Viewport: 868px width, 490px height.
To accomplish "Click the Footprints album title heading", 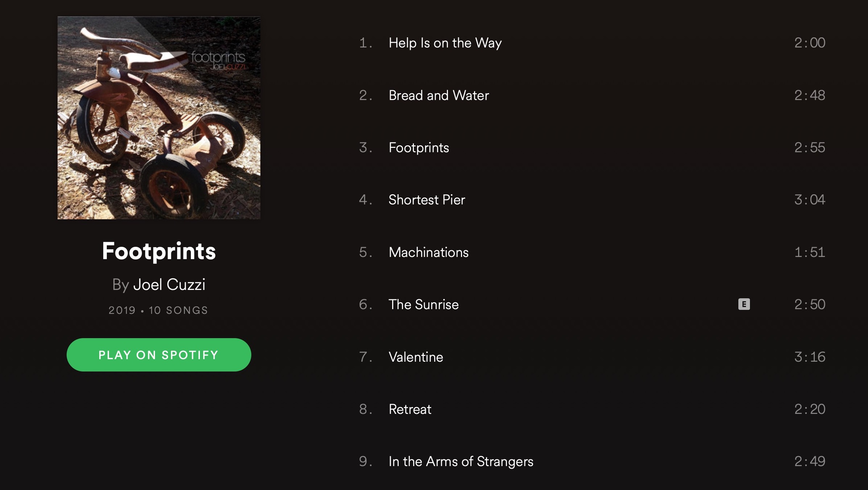I will 159,251.
